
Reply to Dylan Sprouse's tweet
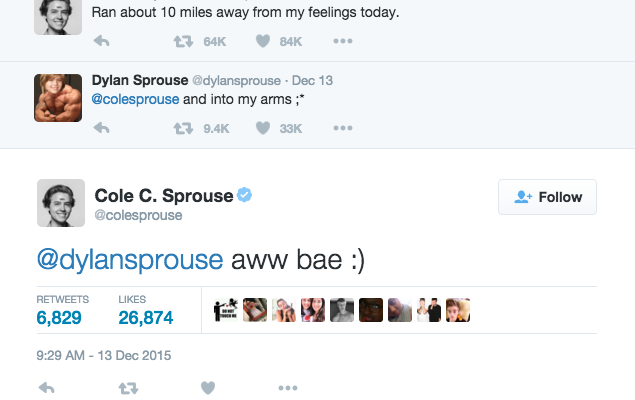point(100,128)
